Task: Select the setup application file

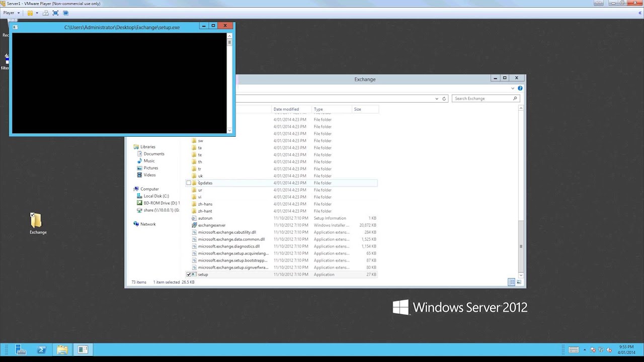Action: click(x=203, y=275)
